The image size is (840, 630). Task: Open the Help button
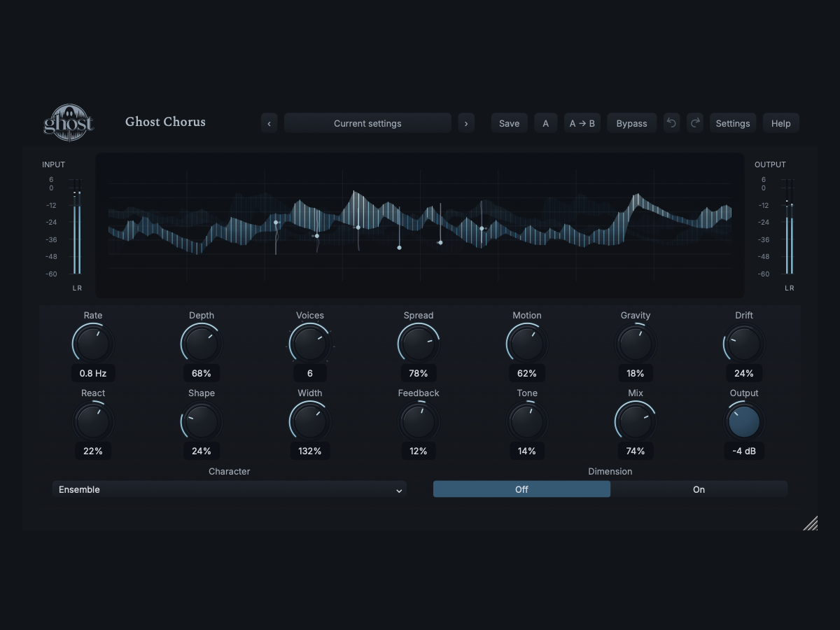tap(781, 123)
